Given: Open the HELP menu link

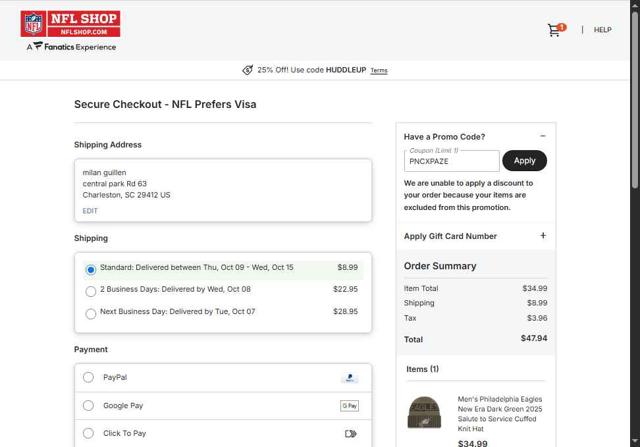Looking at the screenshot, I should (x=602, y=30).
